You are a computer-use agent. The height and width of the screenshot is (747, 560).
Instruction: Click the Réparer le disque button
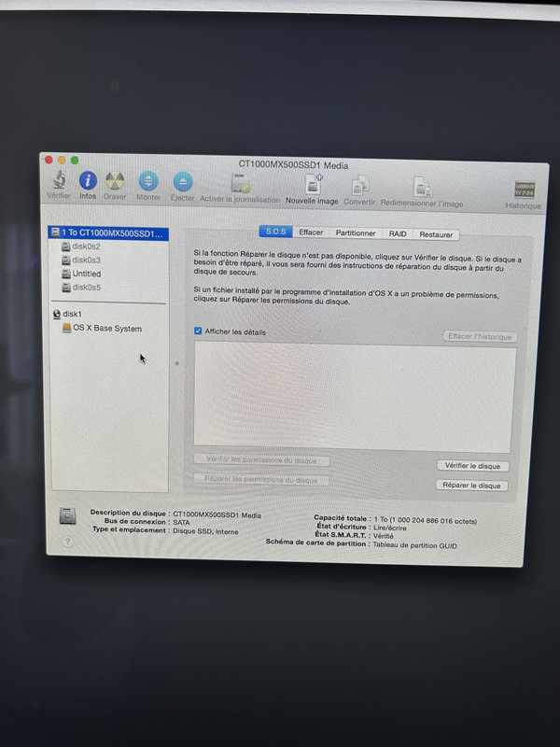471,486
